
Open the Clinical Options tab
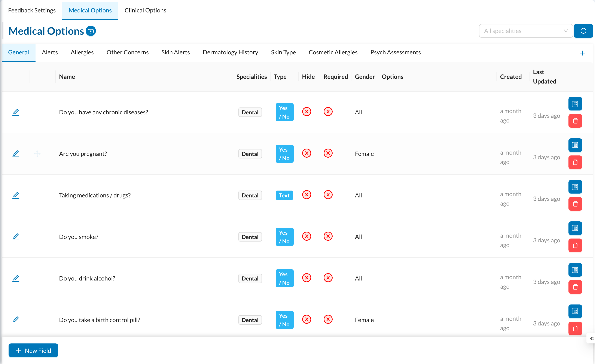pyautogui.click(x=145, y=10)
